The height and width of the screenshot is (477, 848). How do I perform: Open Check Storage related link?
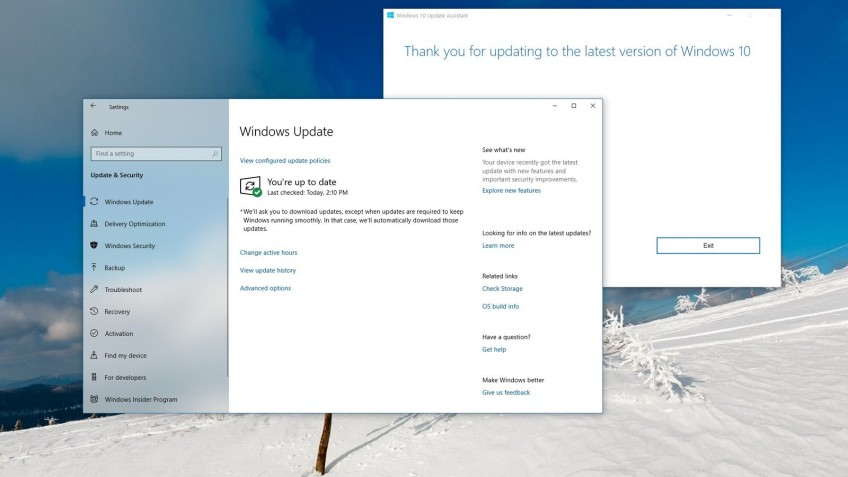tap(502, 289)
